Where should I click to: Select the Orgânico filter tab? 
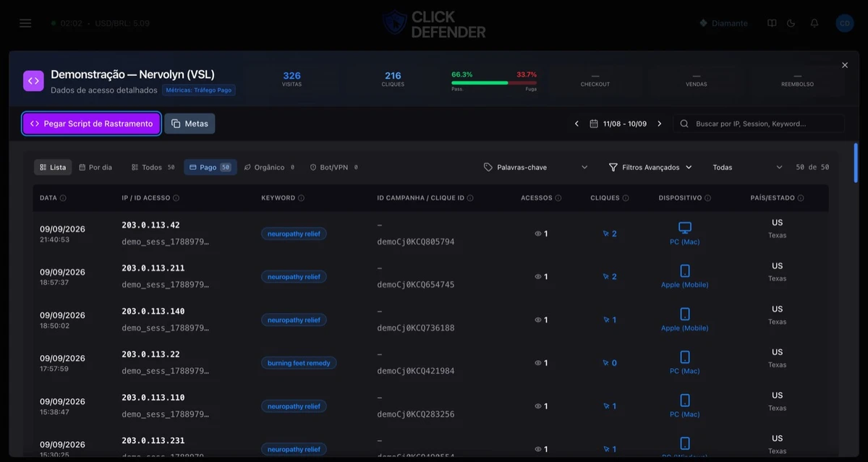[x=269, y=167]
